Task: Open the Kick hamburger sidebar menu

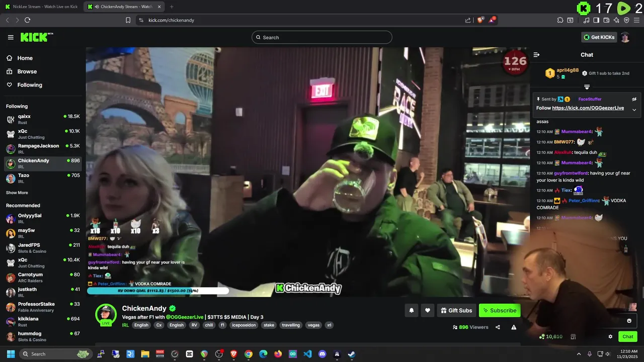Action: pyautogui.click(x=11, y=37)
